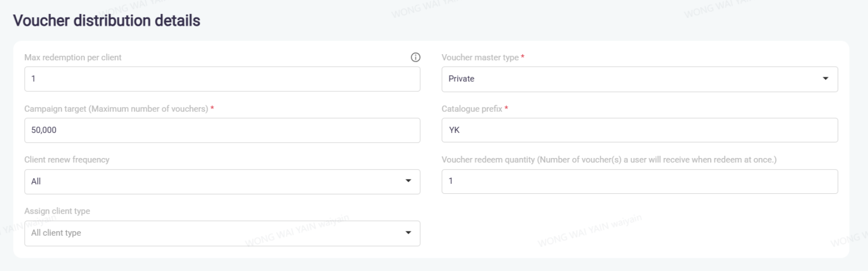The width and height of the screenshot is (868, 271).
Task: Click the Max redemption per client field
Action: tap(221, 79)
